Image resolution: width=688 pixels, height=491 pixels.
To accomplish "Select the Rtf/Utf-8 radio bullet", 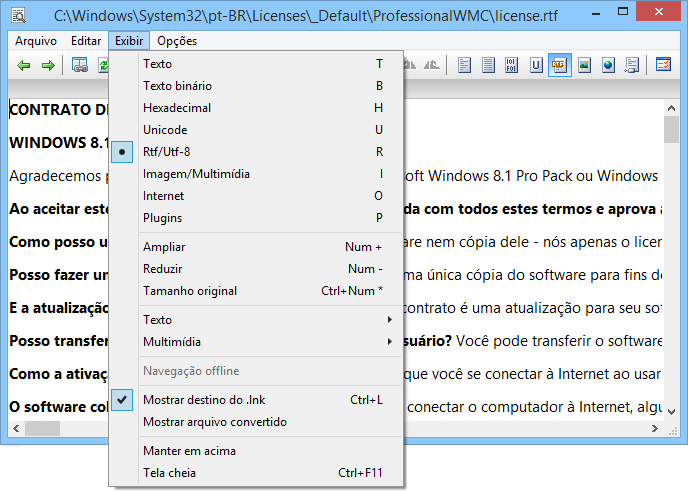I will point(122,152).
